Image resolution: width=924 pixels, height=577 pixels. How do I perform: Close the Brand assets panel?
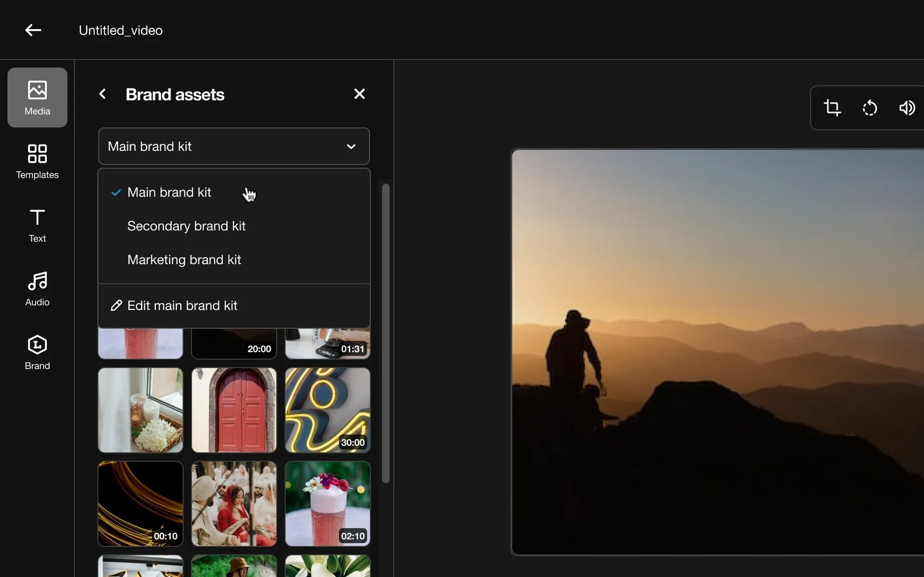359,94
